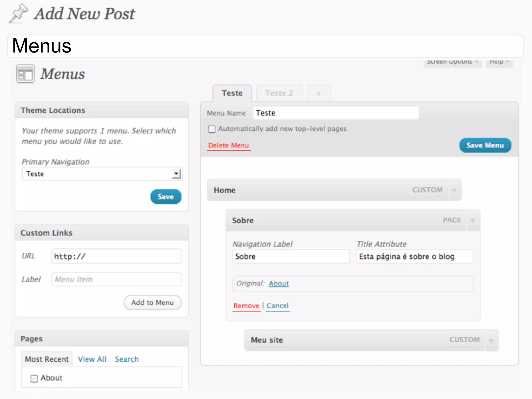
Task: Click Save under Theme Locations
Action: pyautogui.click(x=166, y=197)
